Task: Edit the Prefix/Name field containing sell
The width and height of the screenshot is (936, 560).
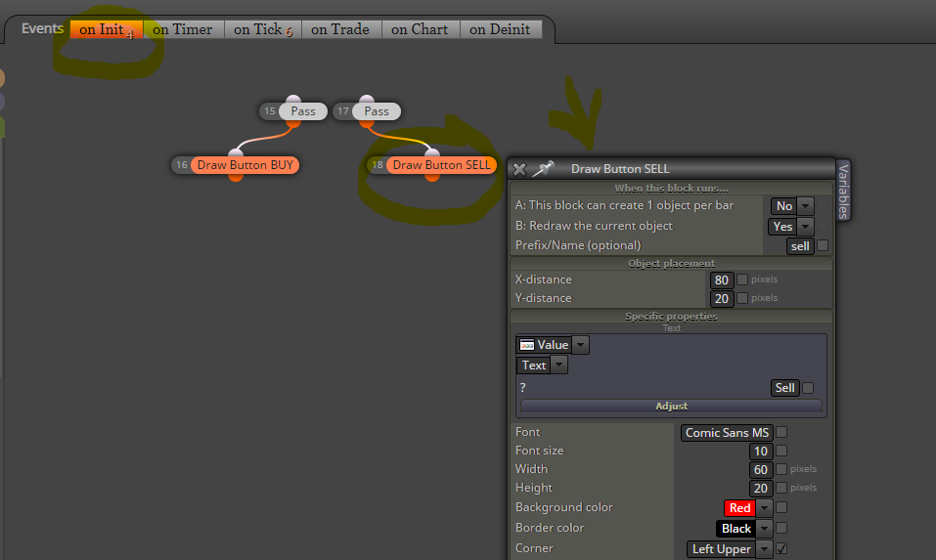Action: [800, 246]
